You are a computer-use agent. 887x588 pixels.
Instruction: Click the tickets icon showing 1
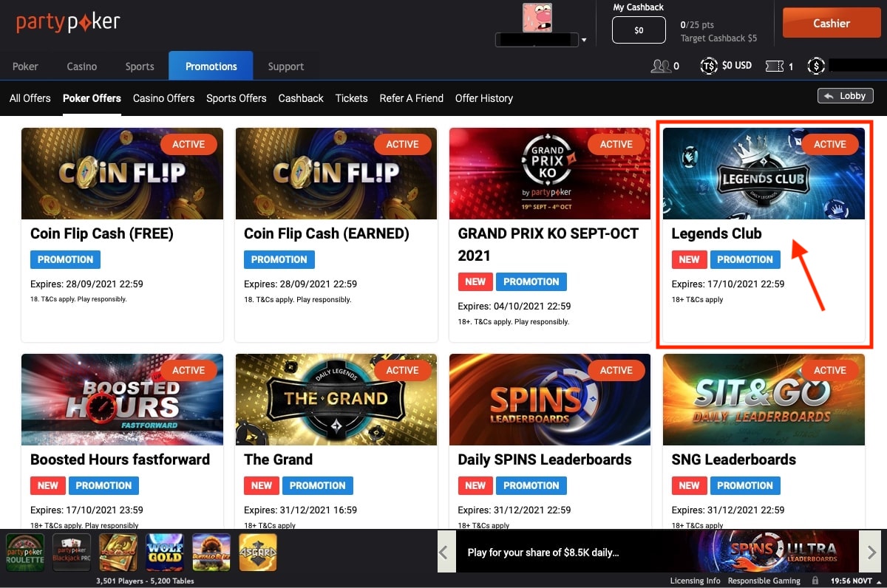point(774,66)
